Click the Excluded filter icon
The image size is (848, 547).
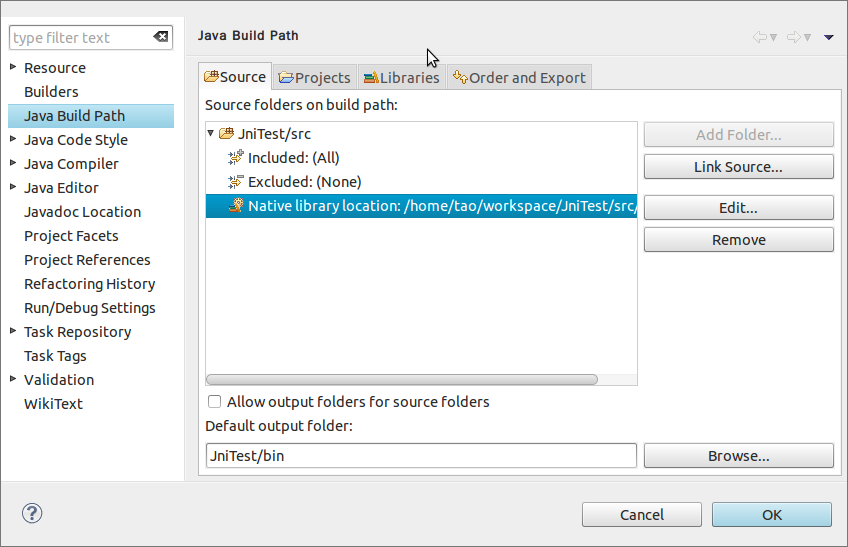coord(236,181)
